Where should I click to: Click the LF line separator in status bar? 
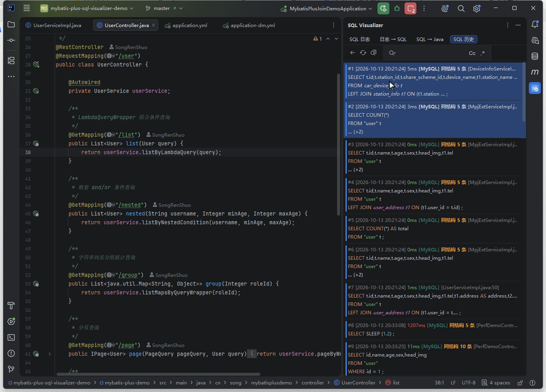pos(453,383)
